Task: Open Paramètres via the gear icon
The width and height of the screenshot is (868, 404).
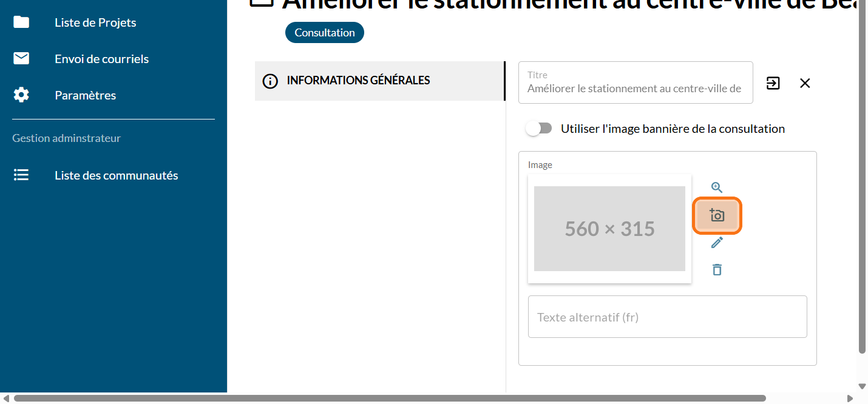Action: [x=21, y=95]
